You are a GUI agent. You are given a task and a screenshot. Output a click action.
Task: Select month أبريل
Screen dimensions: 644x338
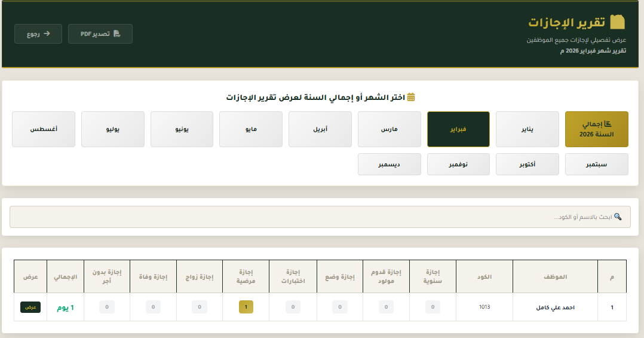[320, 129]
